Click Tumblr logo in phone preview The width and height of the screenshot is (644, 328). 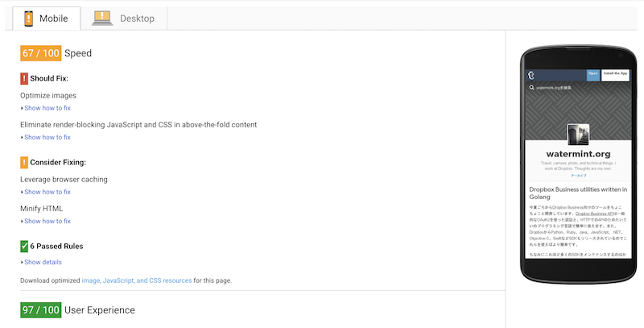[x=531, y=75]
